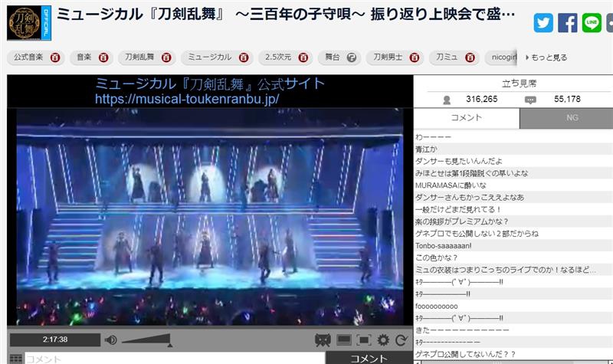Click the コメント input field
Image resolution: width=613 pixels, height=364 pixels.
tap(175, 358)
